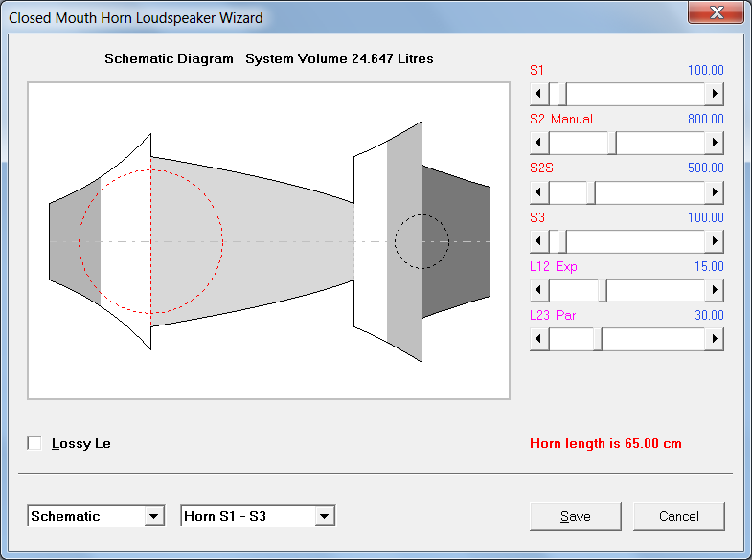
Task: Click the S2 value 800.00
Action: click(x=705, y=119)
